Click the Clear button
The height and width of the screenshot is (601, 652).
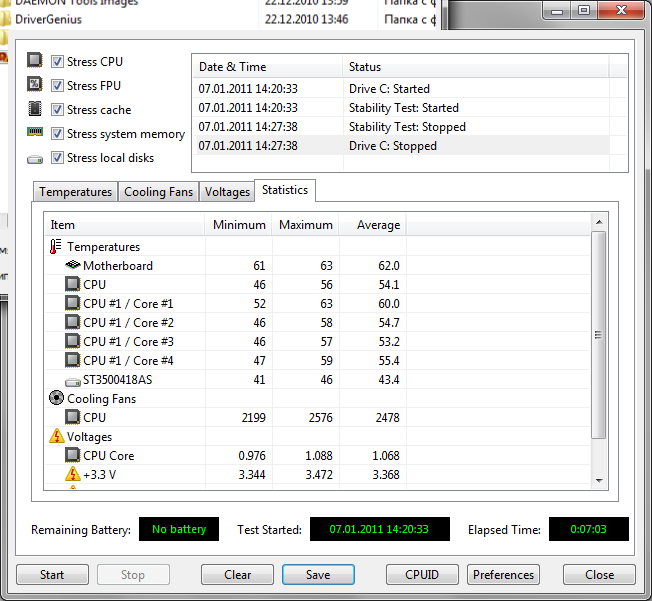(x=237, y=574)
